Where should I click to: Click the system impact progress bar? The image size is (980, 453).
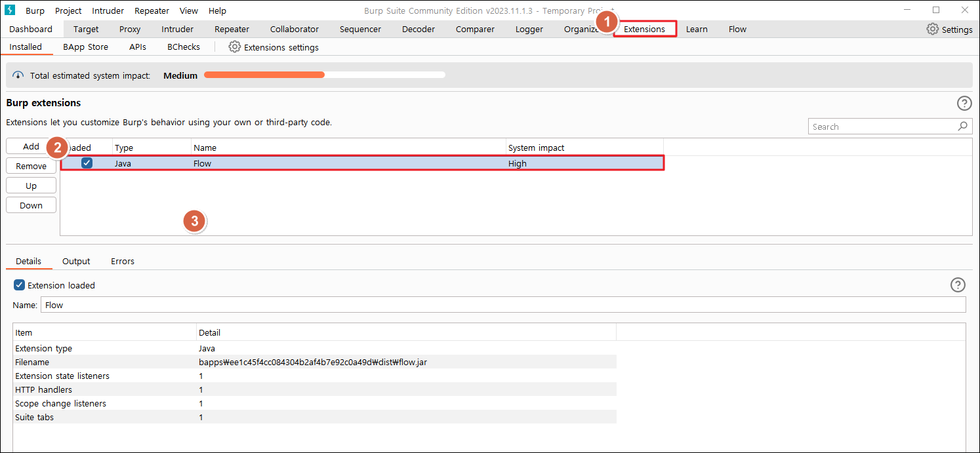[325, 75]
